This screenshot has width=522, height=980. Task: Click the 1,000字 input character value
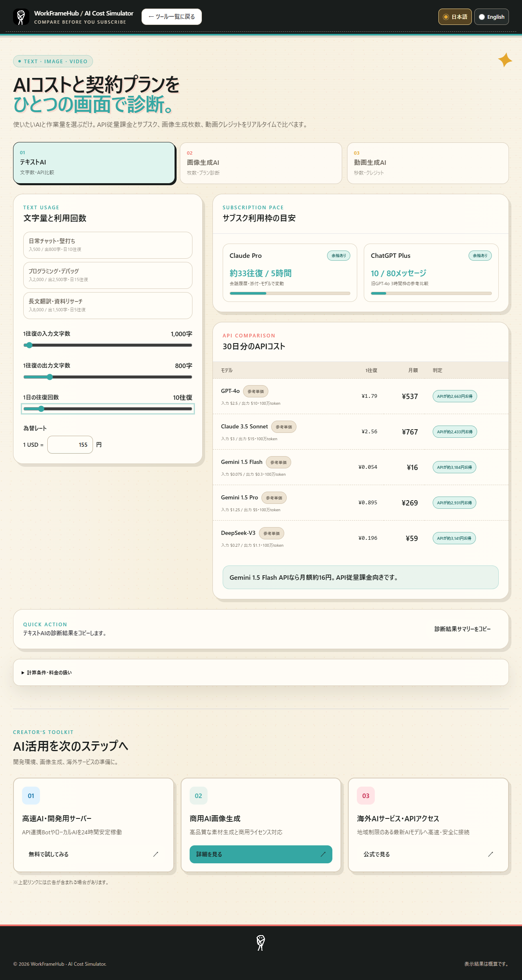pyautogui.click(x=181, y=334)
